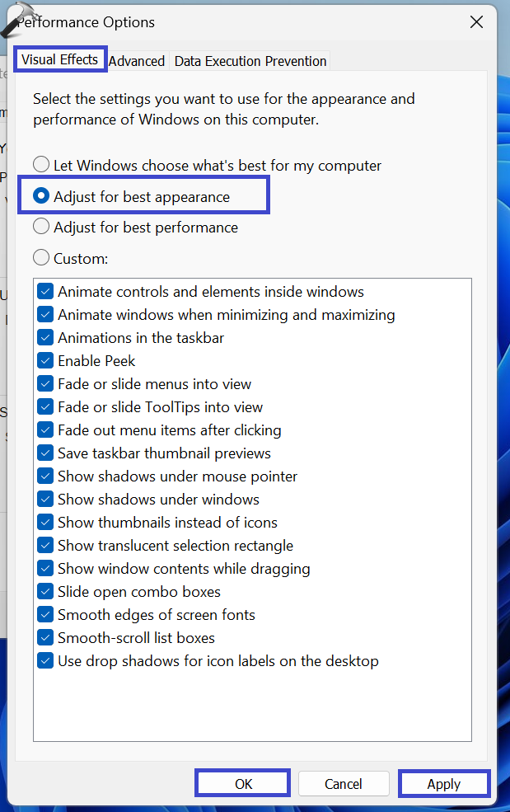This screenshot has height=812, width=510.
Task: Choose Adjust for best appearance option
Action: click(x=41, y=197)
